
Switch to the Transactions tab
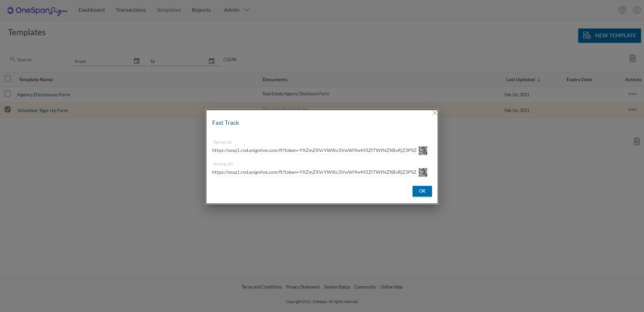pos(130,10)
